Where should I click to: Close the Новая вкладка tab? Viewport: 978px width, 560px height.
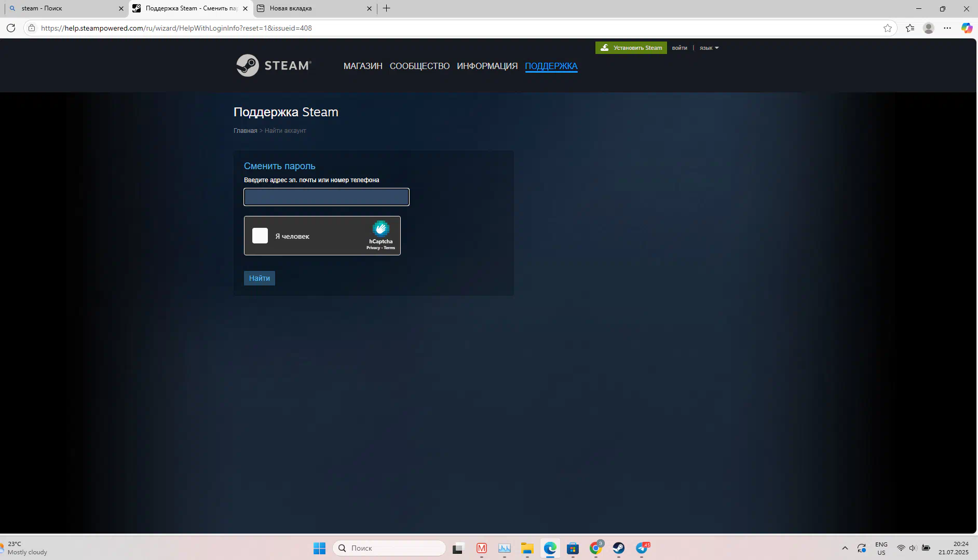coord(369,8)
